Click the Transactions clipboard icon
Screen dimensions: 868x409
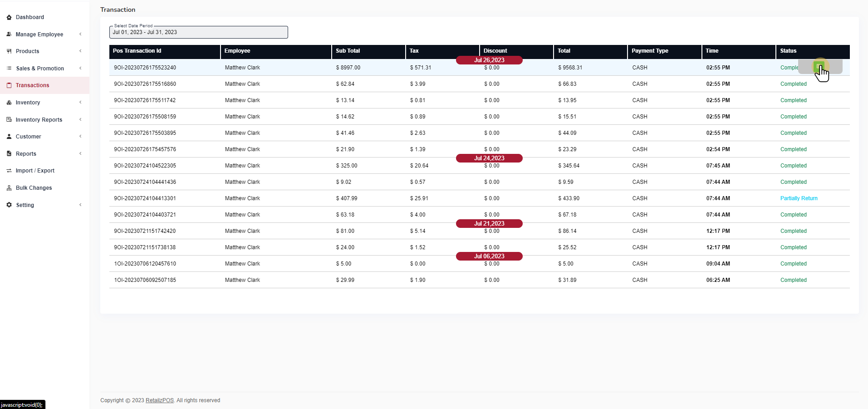[x=9, y=85]
